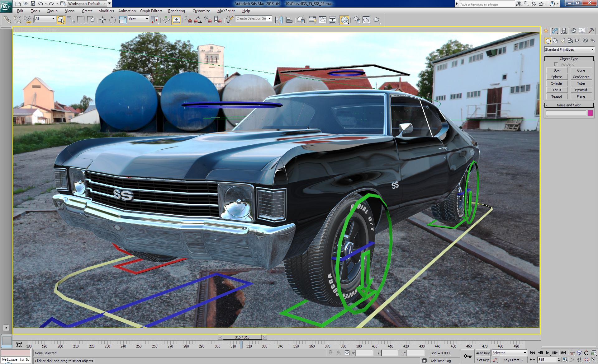Open the Schematic View
The width and height of the screenshot is (598, 364).
333,20
